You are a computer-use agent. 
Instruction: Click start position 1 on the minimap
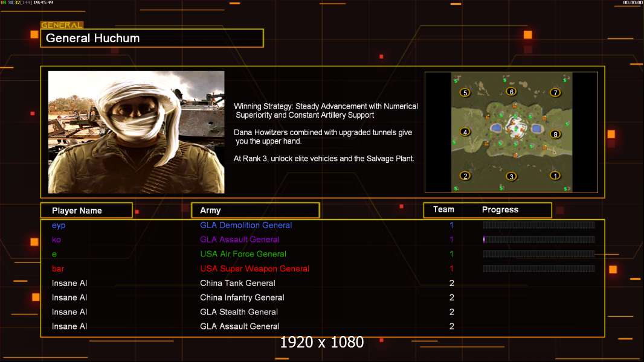(x=555, y=176)
